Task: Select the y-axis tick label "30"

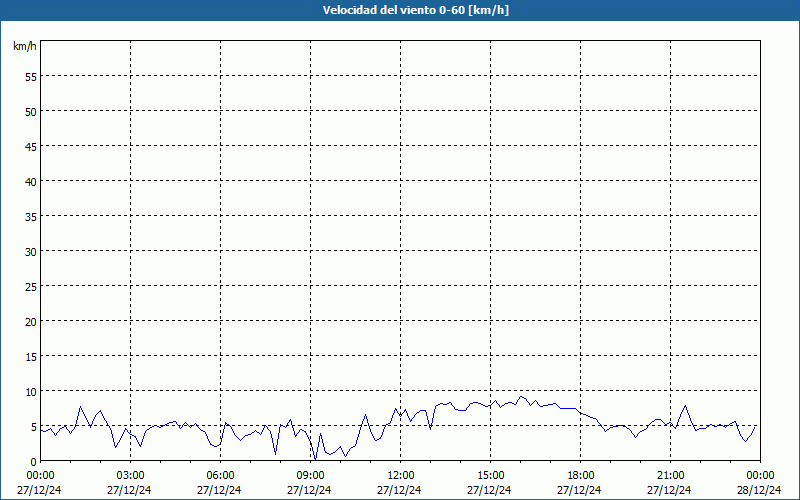Action: click(31, 252)
